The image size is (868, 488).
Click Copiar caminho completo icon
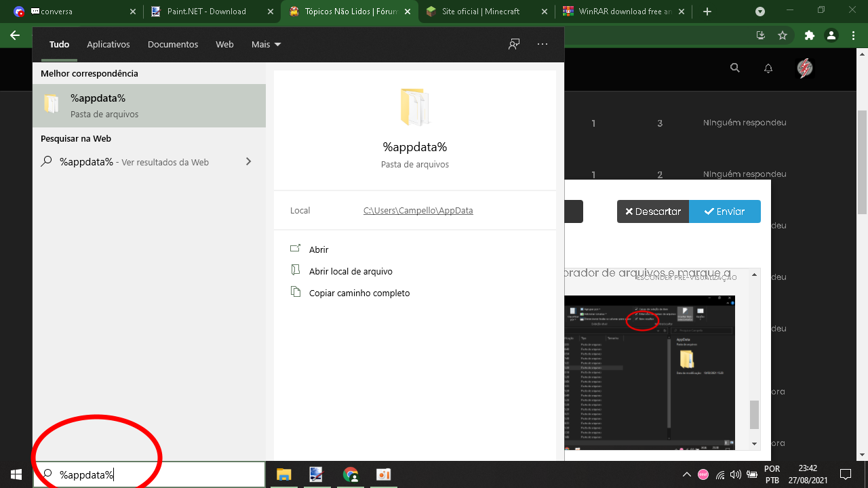point(295,292)
